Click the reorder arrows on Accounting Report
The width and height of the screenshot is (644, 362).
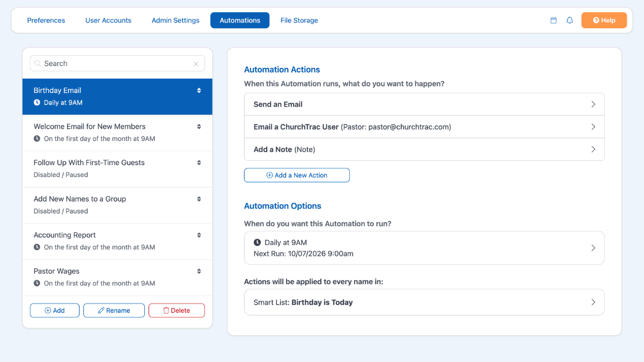click(x=199, y=235)
